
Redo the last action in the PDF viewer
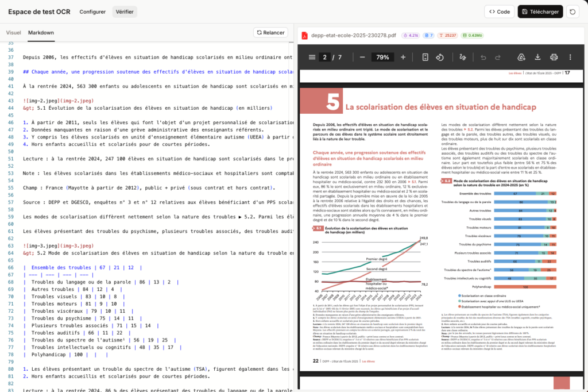[497, 57]
